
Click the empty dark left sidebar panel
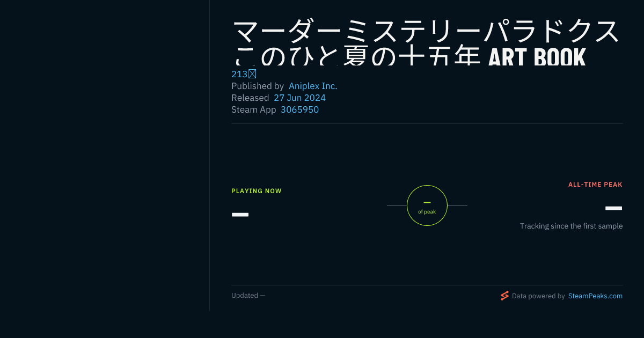click(105, 156)
